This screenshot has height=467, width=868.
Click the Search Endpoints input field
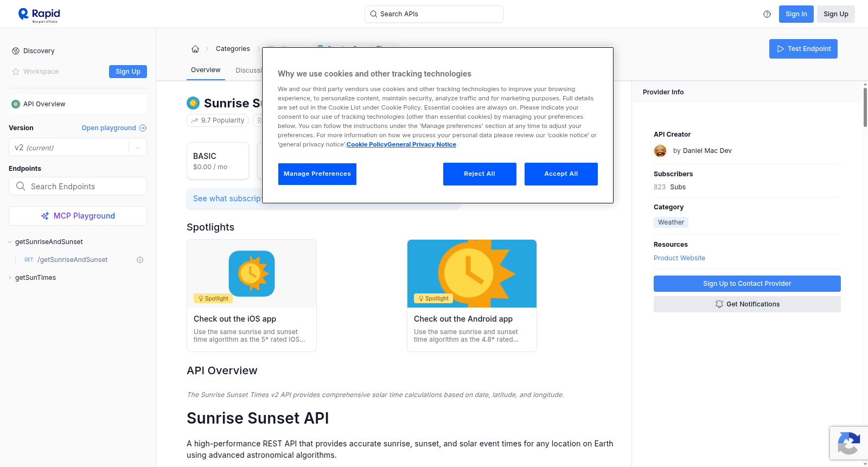tap(78, 186)
